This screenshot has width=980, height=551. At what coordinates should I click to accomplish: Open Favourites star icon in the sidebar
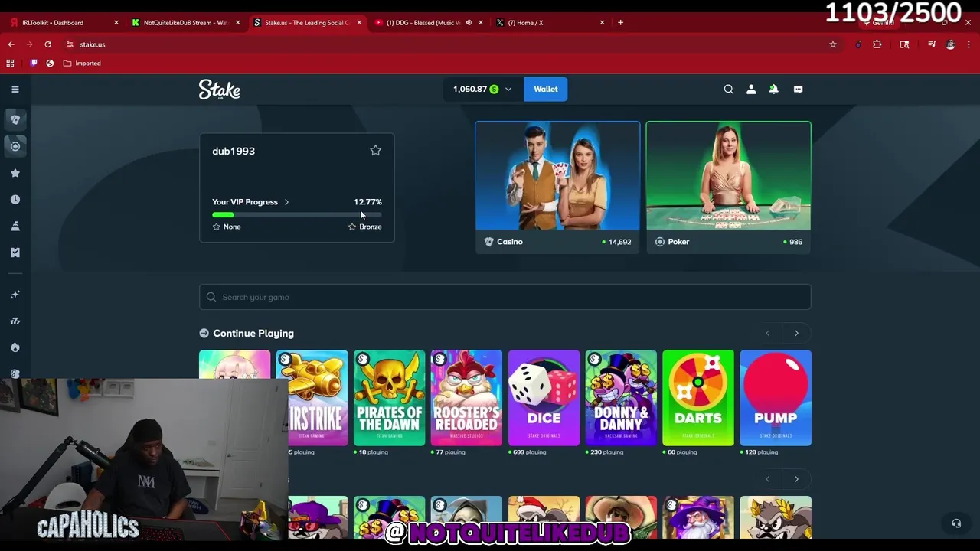coord(15,173)
